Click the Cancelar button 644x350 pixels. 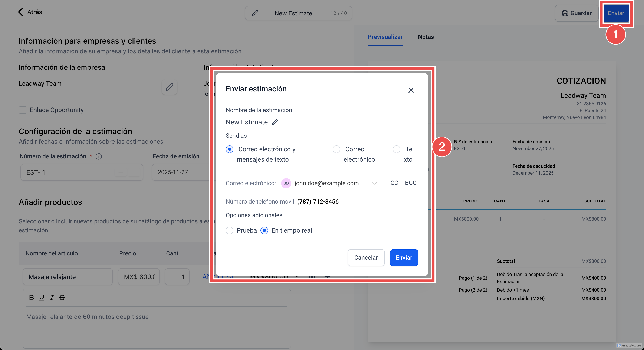point(366,257)
